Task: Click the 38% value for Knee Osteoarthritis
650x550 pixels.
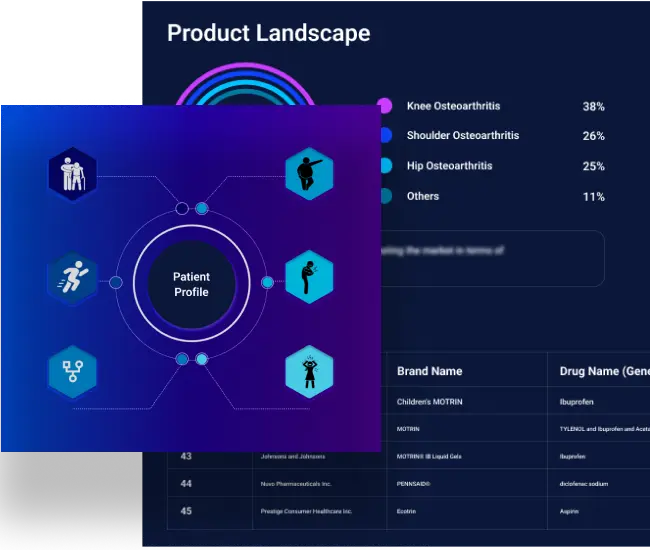Action: 593,107
